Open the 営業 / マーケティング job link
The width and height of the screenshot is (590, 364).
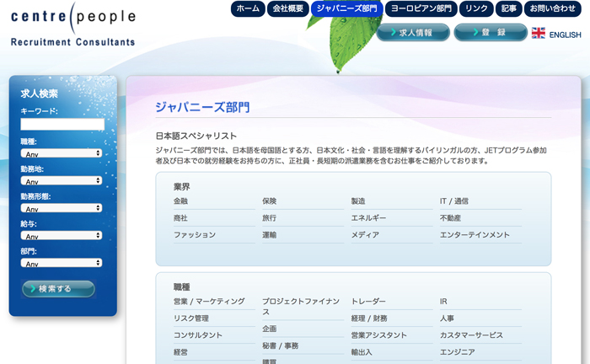point(209,302)
